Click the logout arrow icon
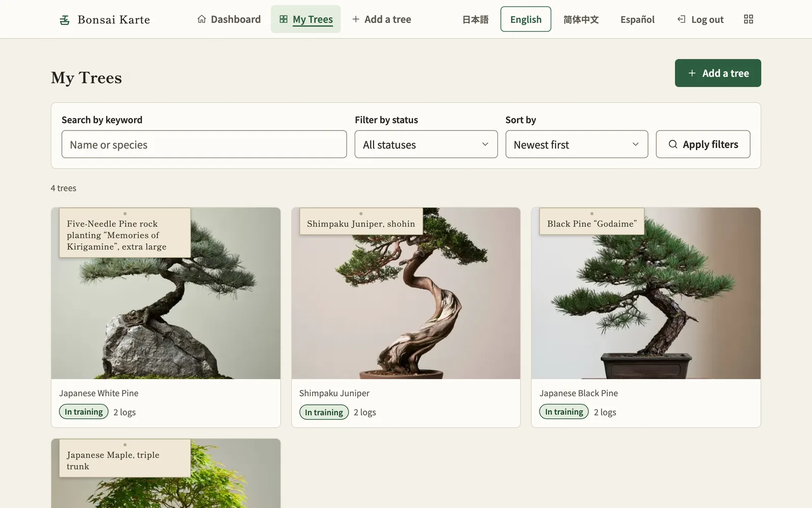This screenshot has width=812, height=508. [681, 19]
